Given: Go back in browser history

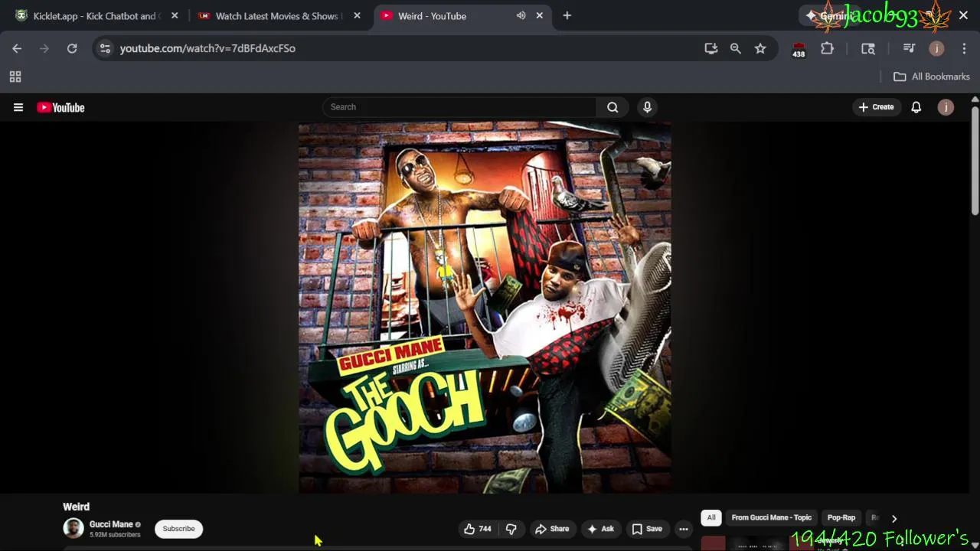Looking at the screenshot, I should pos(17,48).
